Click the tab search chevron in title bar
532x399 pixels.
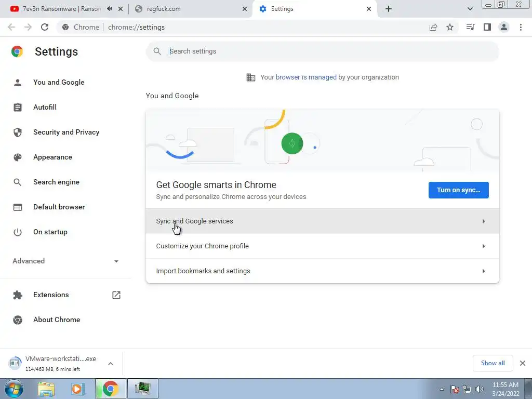(470, 9)
